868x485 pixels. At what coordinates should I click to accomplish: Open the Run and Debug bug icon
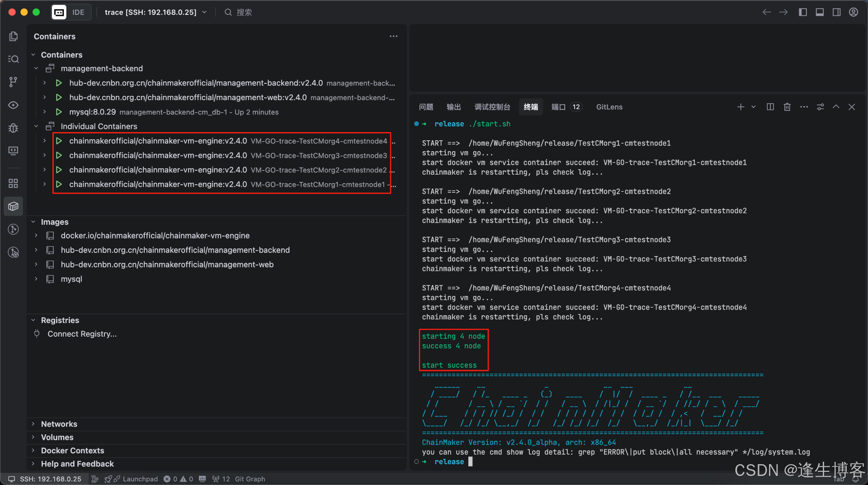(14, 128)
